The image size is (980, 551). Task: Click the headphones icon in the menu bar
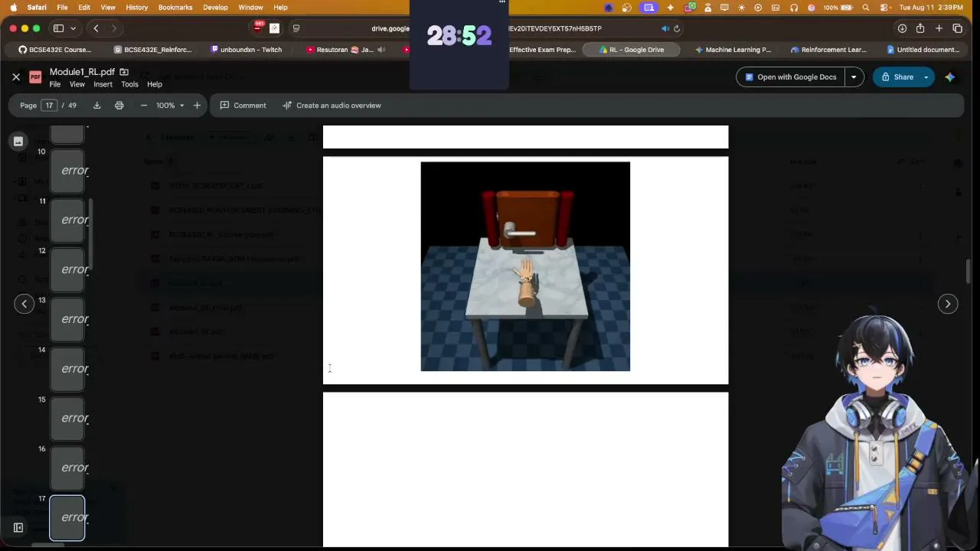pos(794,8)
